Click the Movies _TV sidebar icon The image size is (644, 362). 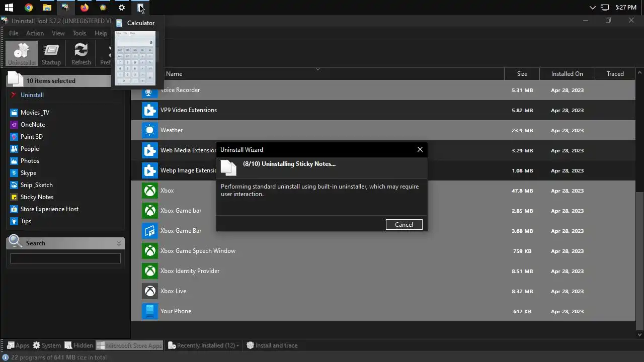14,113
